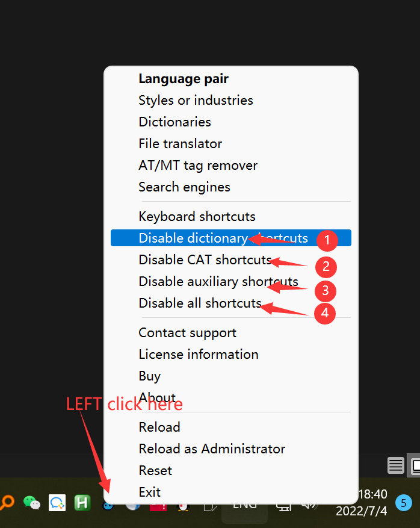The image size is (420, 528).
Task: Open the Styles or industries submenu
Action: (x=196, y=100)
